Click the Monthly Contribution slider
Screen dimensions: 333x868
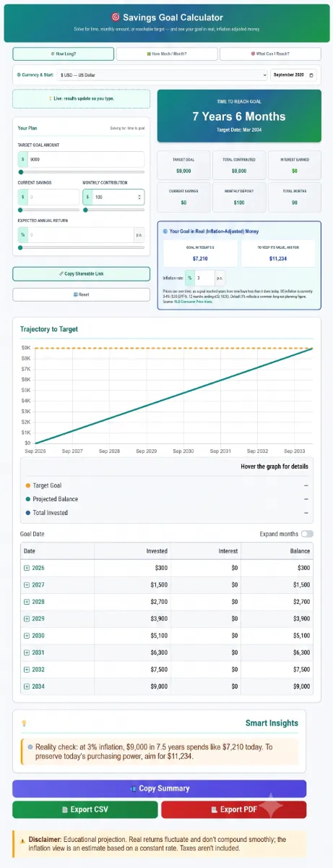point(113,210)
